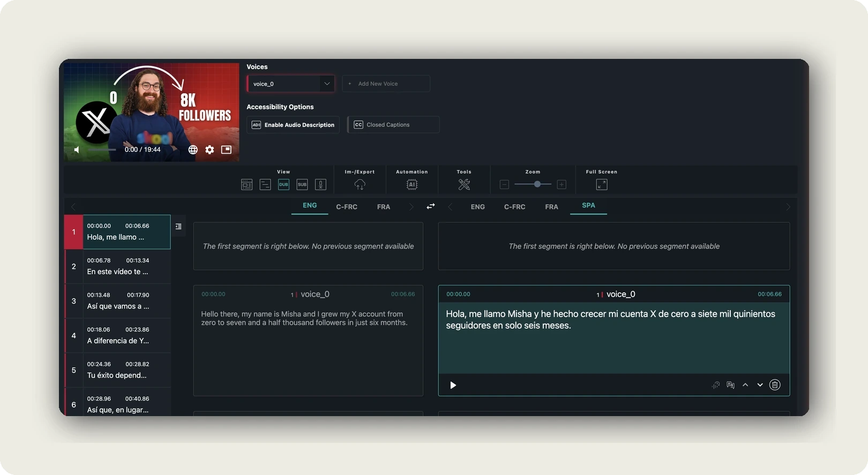Translate the Spanish segment with translate icon
The width and height of the screenshot is (868, 475).
pyautogui.click(x=730, y=385)
